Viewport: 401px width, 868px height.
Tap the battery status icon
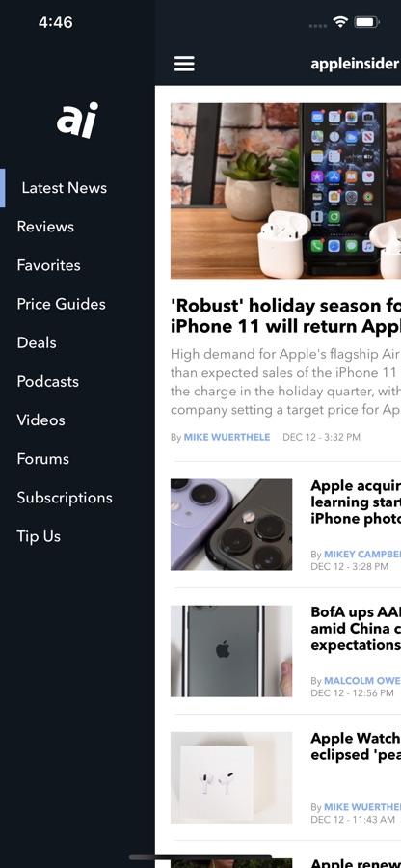366,22
